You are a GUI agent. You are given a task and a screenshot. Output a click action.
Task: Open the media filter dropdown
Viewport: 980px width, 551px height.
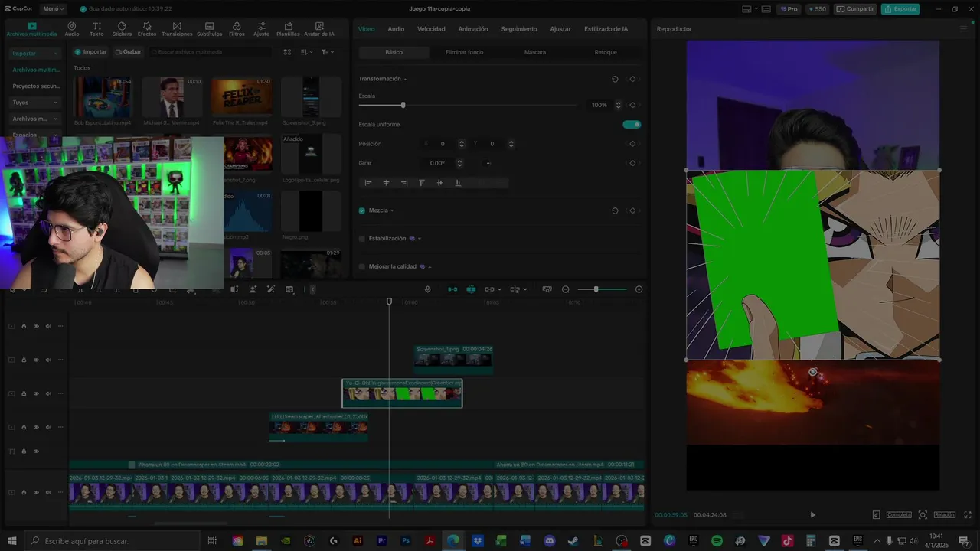[327, 52]
